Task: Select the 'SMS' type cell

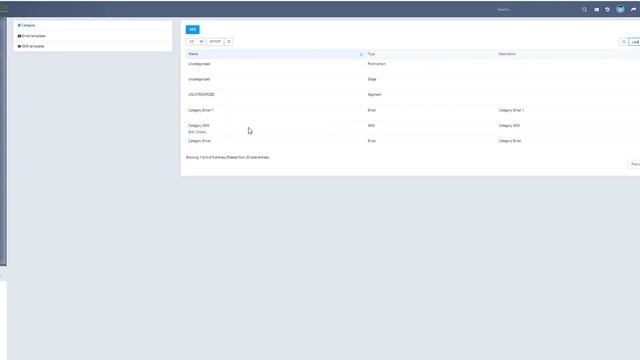Action: (x=371, y=126)
